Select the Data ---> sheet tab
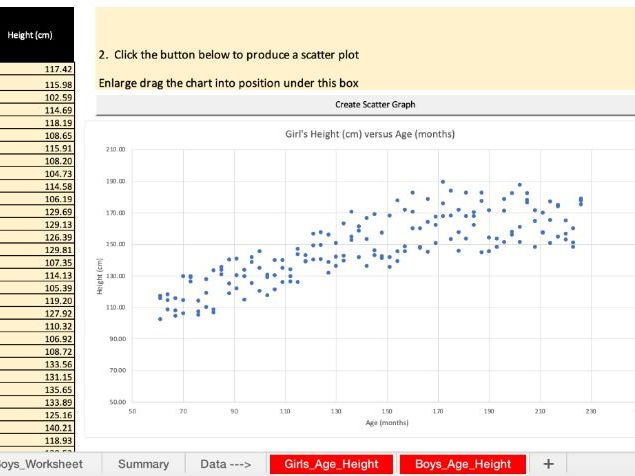635x476 pixels. pos(226,464)
